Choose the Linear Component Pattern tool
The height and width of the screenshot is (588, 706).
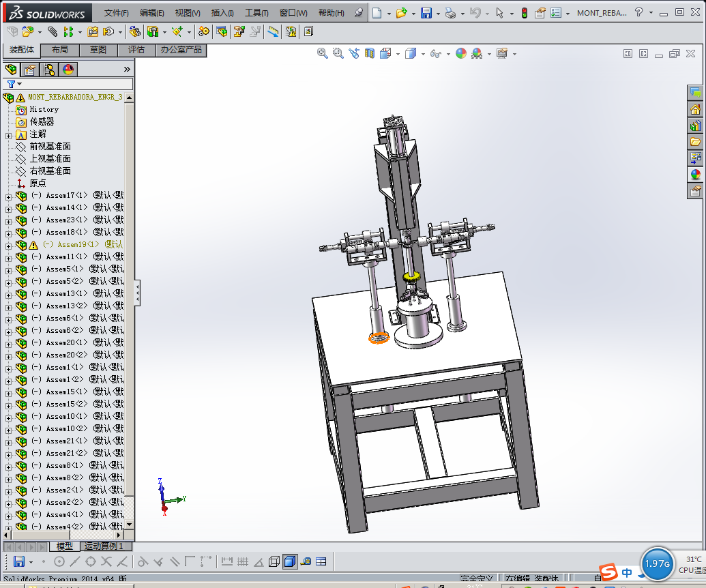click(68, 31)
